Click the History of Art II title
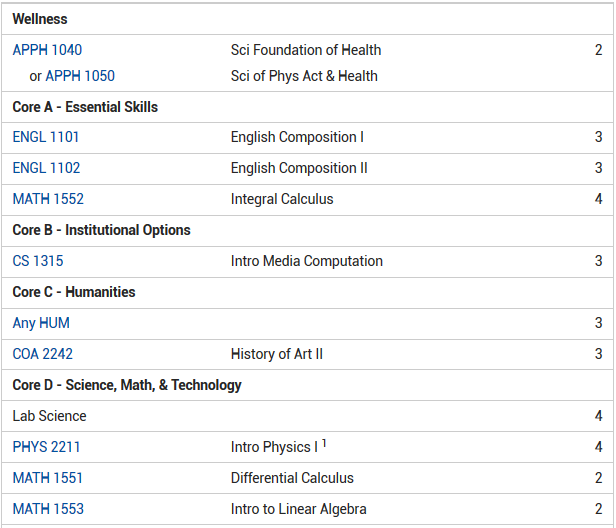This screenshot has width=616, height=528. point(277,354)
